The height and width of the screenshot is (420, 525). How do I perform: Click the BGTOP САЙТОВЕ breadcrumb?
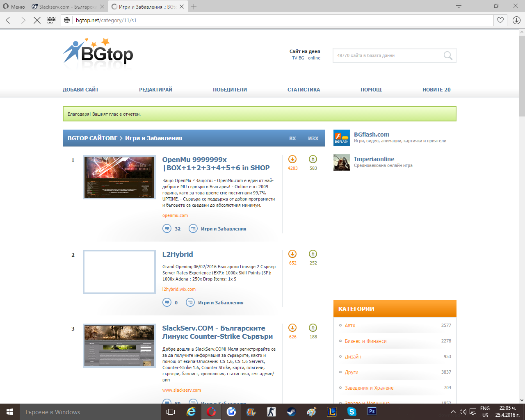pyautogui.click(x=93, y=138)
